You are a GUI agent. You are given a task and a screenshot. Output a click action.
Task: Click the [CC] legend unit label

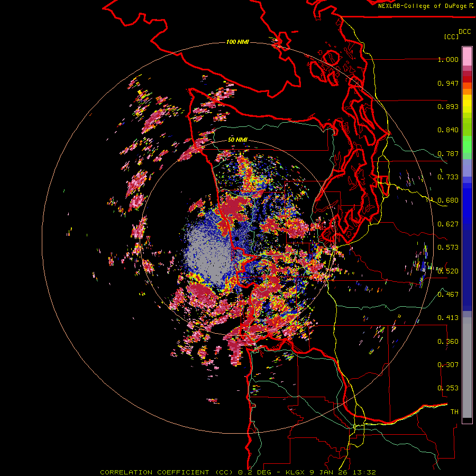pos(451,36)
